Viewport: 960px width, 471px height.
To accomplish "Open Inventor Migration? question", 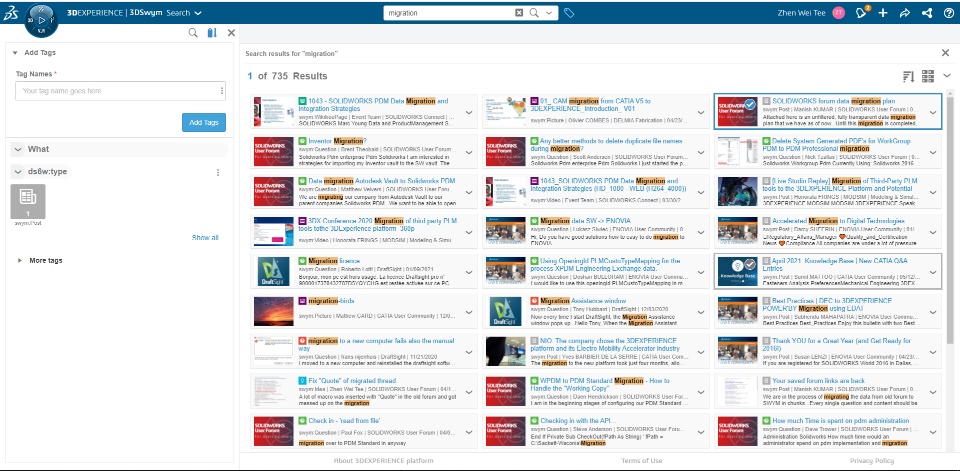I will click(337, 141).
